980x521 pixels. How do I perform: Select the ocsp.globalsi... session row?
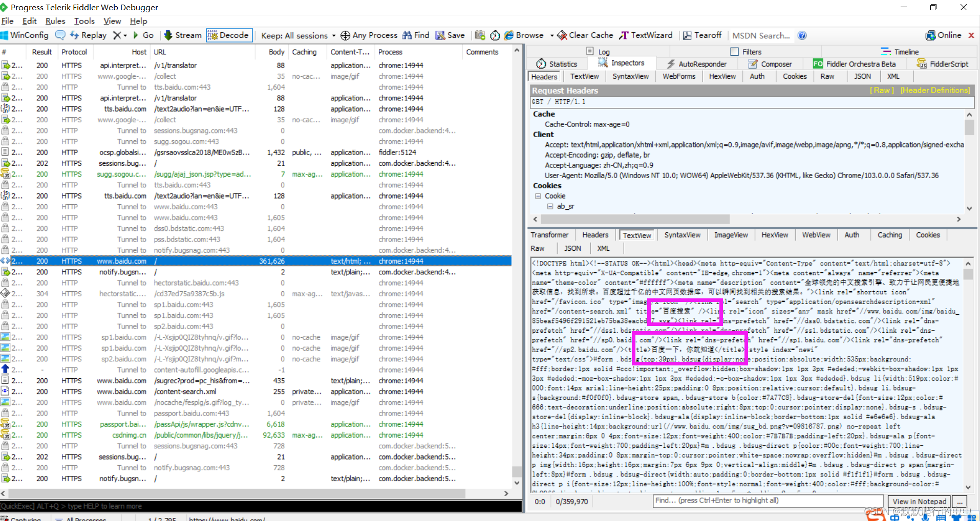[x=256, y=153]
